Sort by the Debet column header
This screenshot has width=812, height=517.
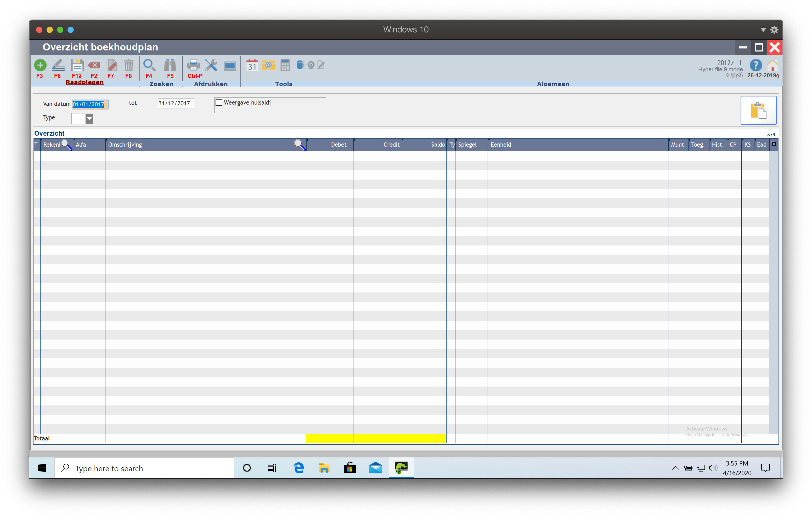338,145
